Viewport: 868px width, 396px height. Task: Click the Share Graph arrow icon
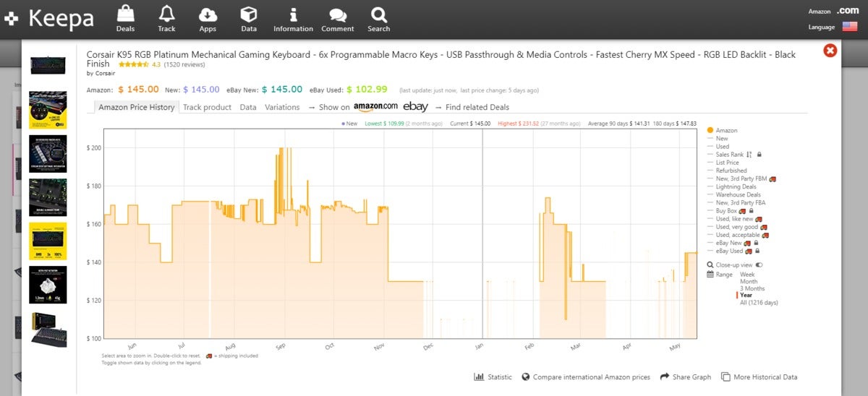click(x=665, y=377)
